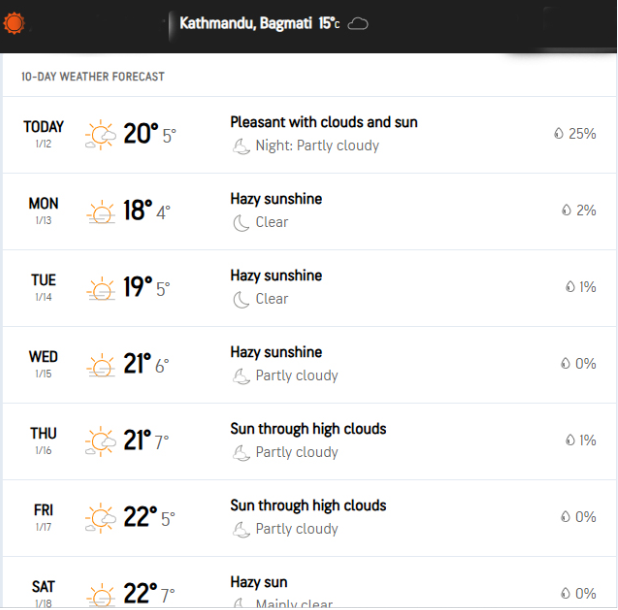The height and width of the screenshot is (610, 618).
Task: Click Monday's hazy sunshine icon
Action: (101, 212)
